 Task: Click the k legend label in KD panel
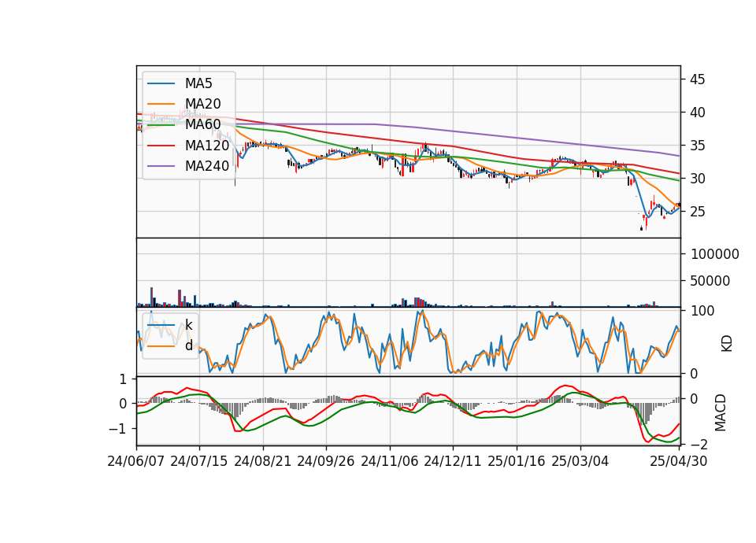[189, 324]
